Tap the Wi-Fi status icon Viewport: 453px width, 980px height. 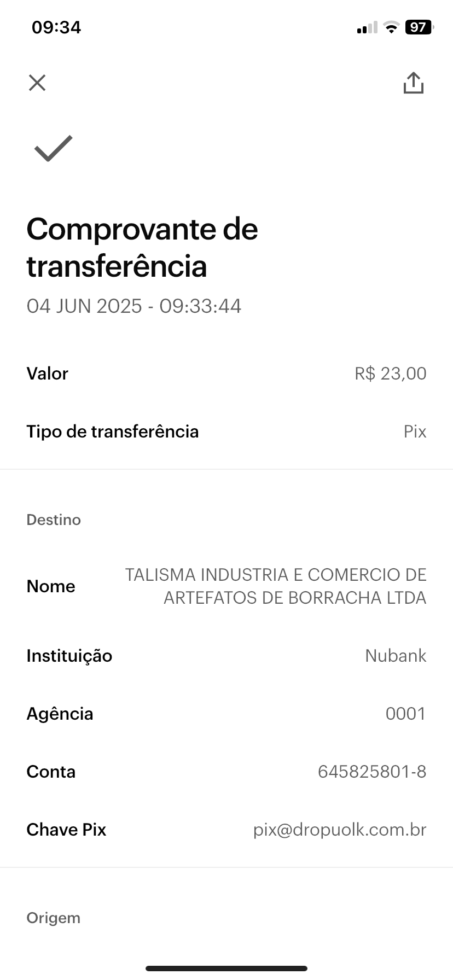(x=391, y=27)
